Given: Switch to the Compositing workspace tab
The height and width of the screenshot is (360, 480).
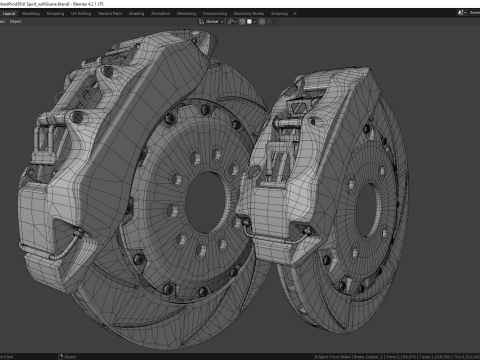Looking at the screenshot, I should (x=215, y=14).
